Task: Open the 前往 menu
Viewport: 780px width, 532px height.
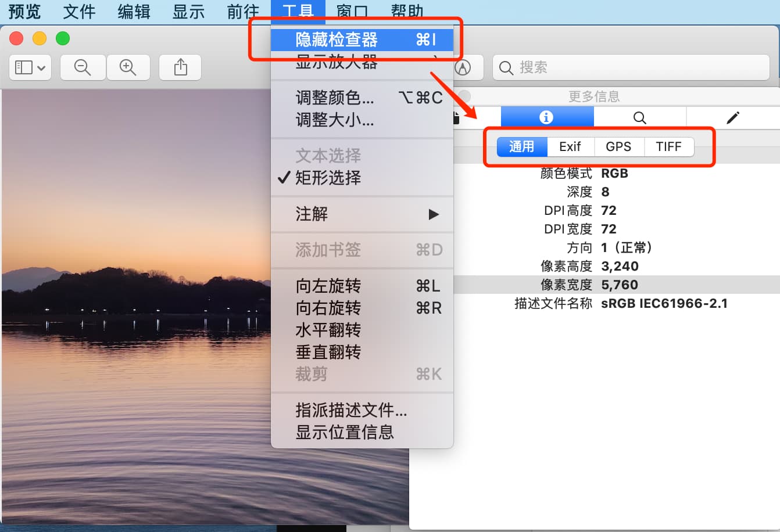Action: (x=243, y=12)
